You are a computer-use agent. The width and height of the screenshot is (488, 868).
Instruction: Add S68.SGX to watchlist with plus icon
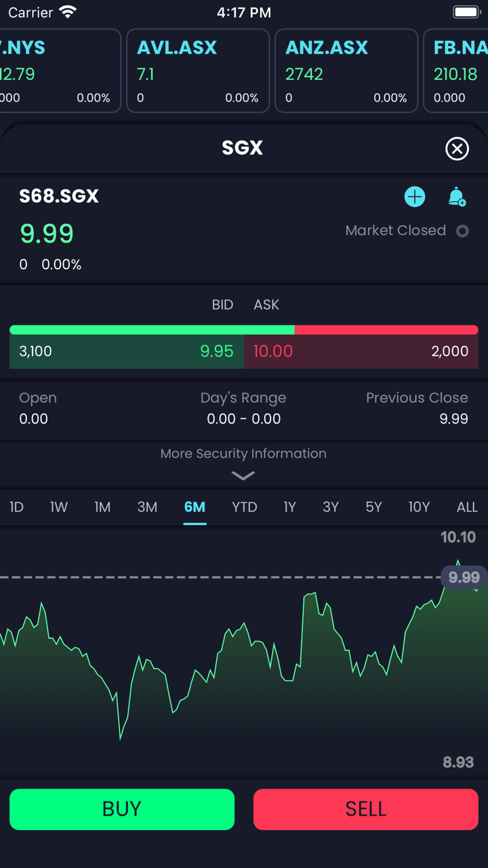click(415, 197)
